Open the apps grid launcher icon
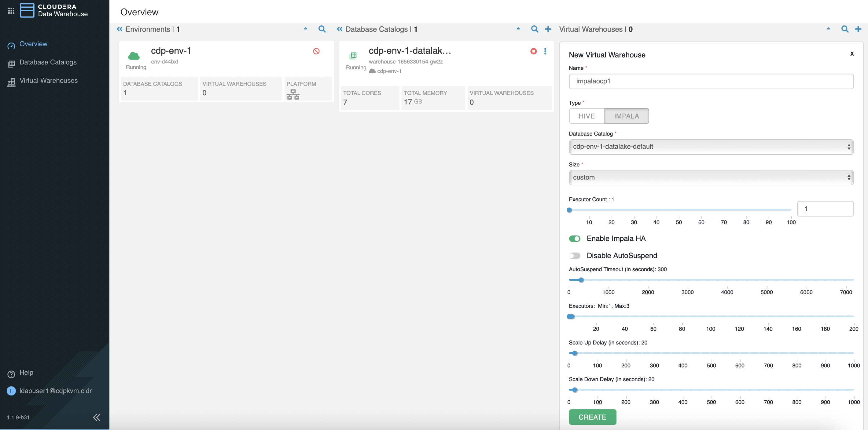 pyautogui.click(x=11, y=10)
